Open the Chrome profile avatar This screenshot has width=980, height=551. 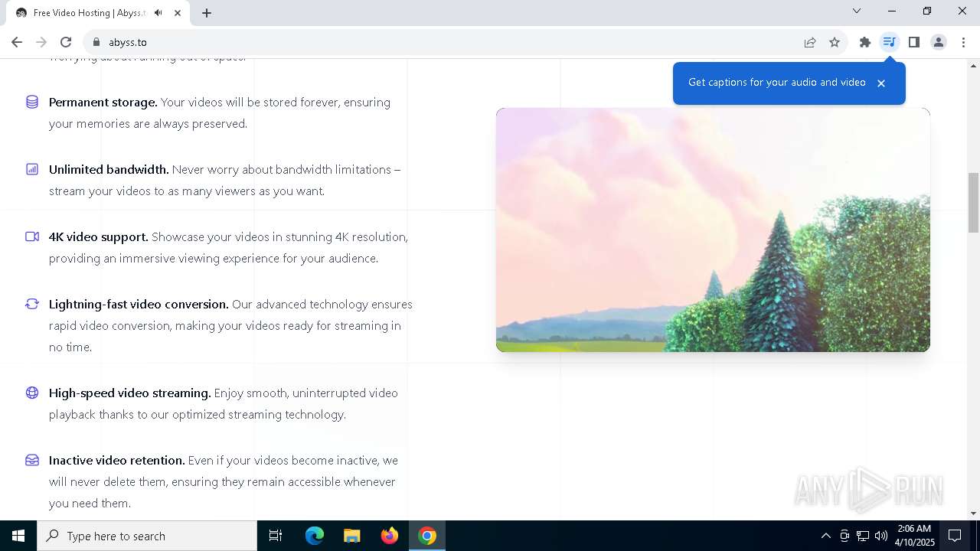pyautogui.click(x=939, y=42)
